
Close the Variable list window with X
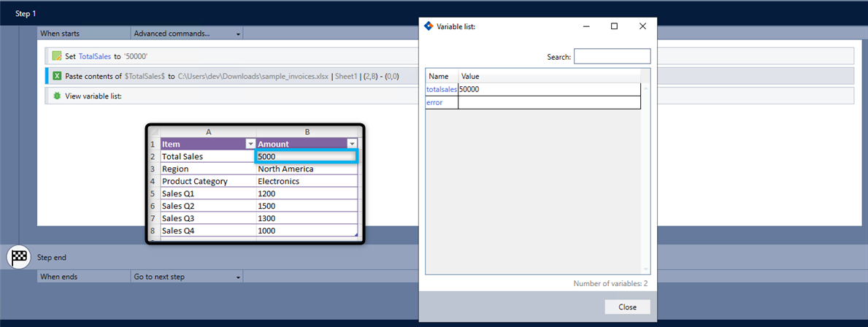642,26
